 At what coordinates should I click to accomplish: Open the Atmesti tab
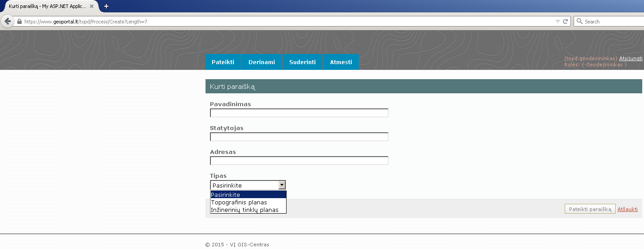click(341, 62)
